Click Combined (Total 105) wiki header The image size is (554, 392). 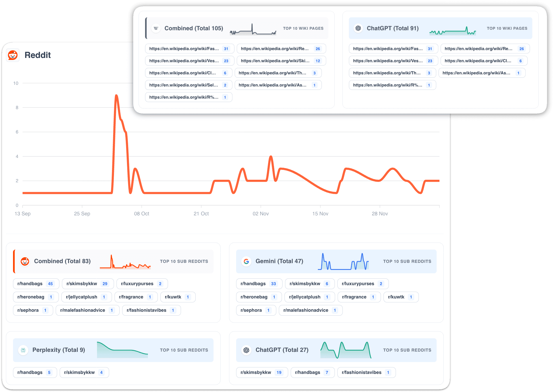[x=194, y=28]
